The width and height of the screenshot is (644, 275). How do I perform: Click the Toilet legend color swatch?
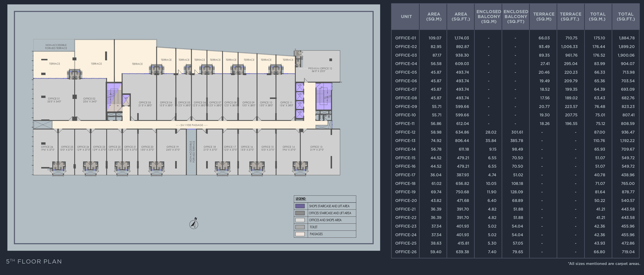300,227
